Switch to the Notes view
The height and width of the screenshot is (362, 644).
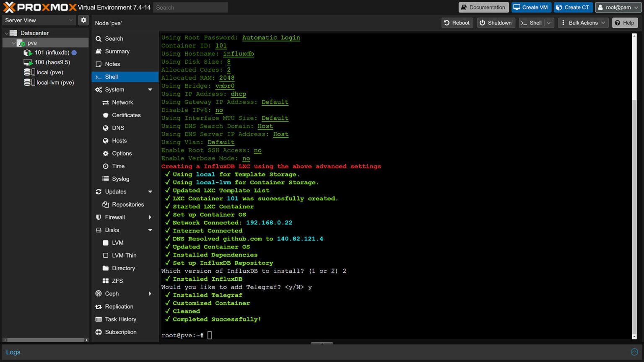click(x=112, y=64)
